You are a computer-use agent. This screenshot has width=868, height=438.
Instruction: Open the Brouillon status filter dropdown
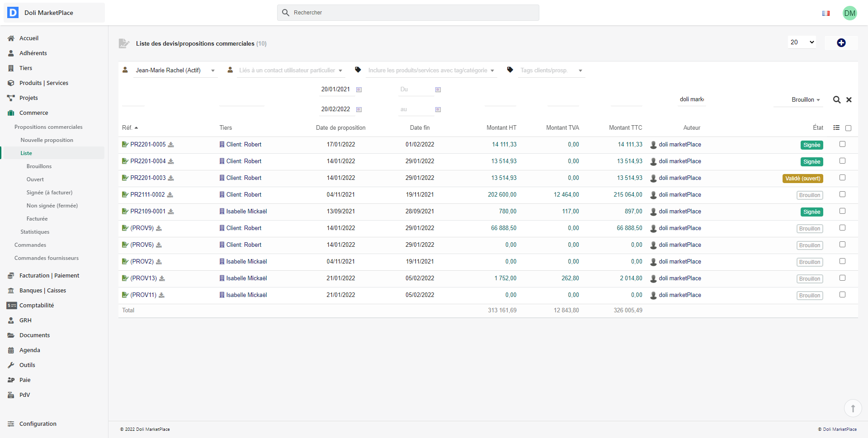coord(805,100)
